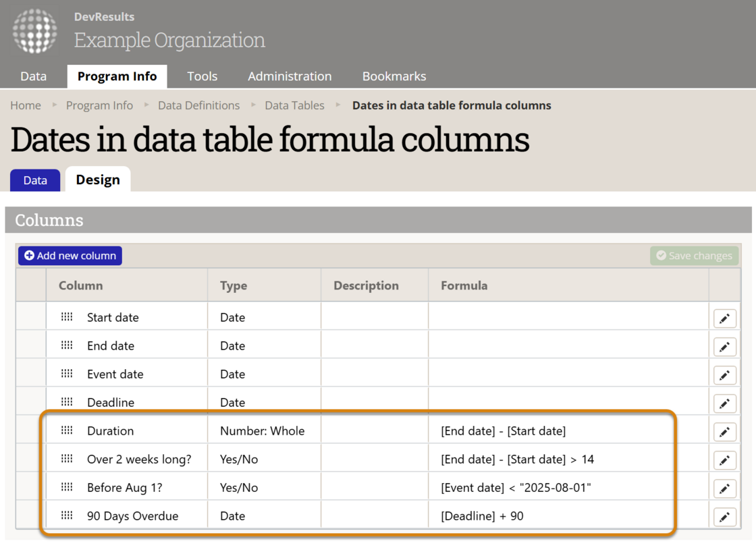Edit the End date column
This screenshot has width=756, height=548.
tap(724, 346)
